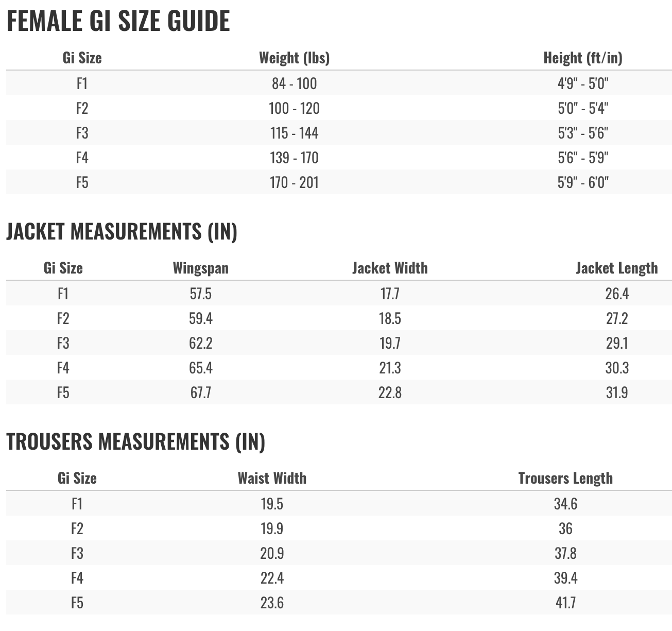Click the 21.3 jacket width value
The height and width of the screenshot is (631, 672).
click(390, 368)
